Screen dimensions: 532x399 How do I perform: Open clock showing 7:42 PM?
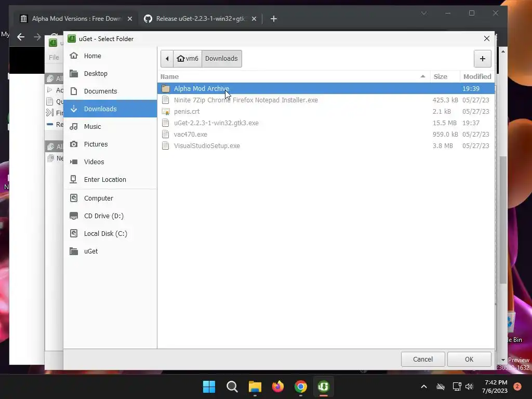coord(495,387)
